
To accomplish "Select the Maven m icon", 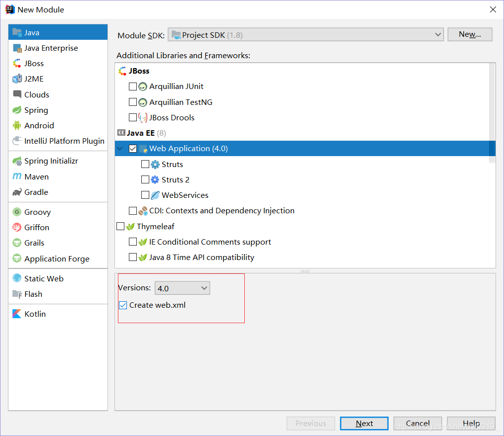I will pyautogui.click(x=17, y=176).
